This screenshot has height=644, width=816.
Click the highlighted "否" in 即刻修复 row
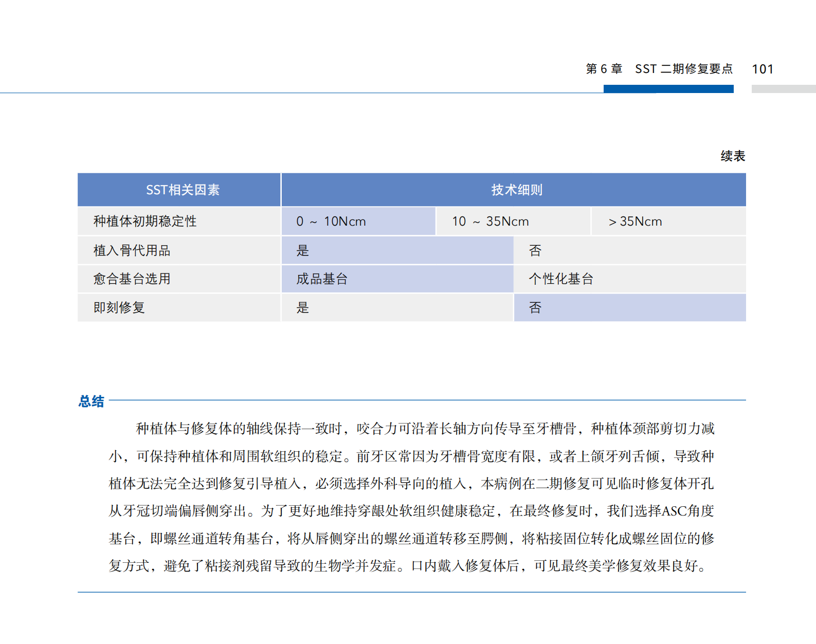535,308
